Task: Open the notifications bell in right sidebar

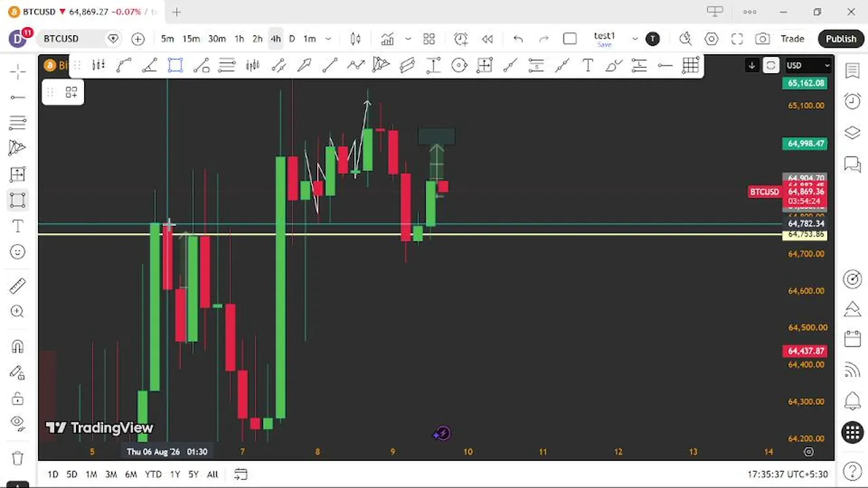Action: (x=852, y=401)
